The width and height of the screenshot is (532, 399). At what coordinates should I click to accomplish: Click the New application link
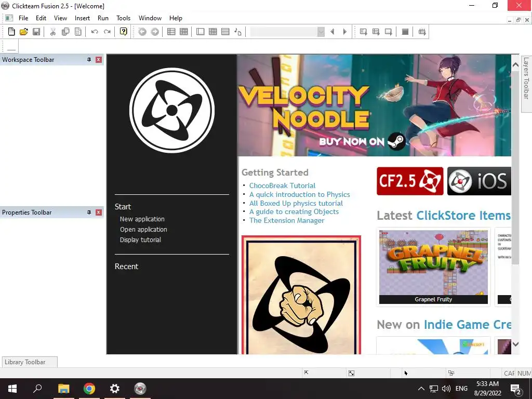142,219
